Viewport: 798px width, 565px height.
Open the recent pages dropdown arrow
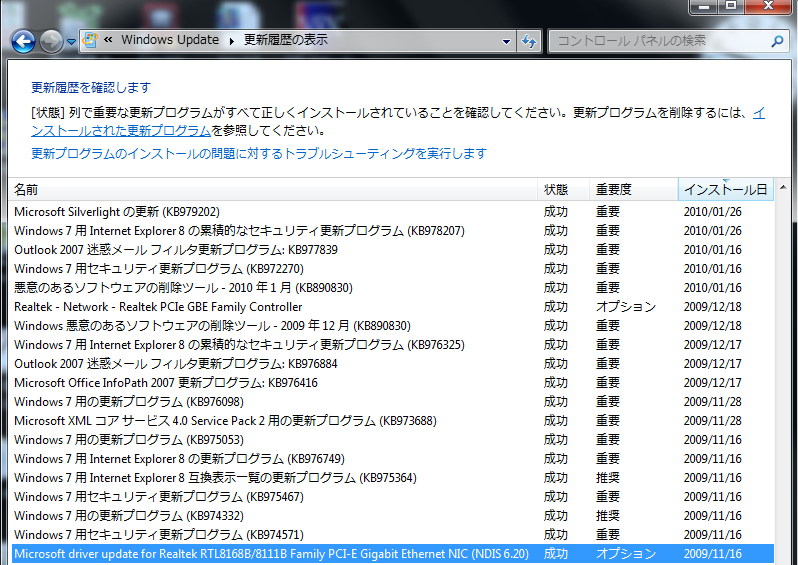pyautogui.click(x=71, y=42)
